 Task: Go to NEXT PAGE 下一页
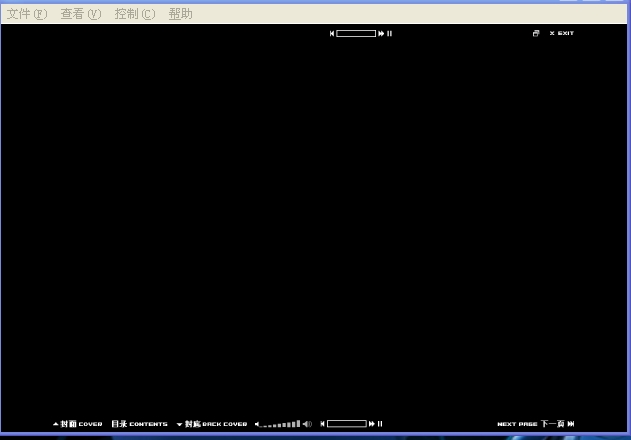536,424
